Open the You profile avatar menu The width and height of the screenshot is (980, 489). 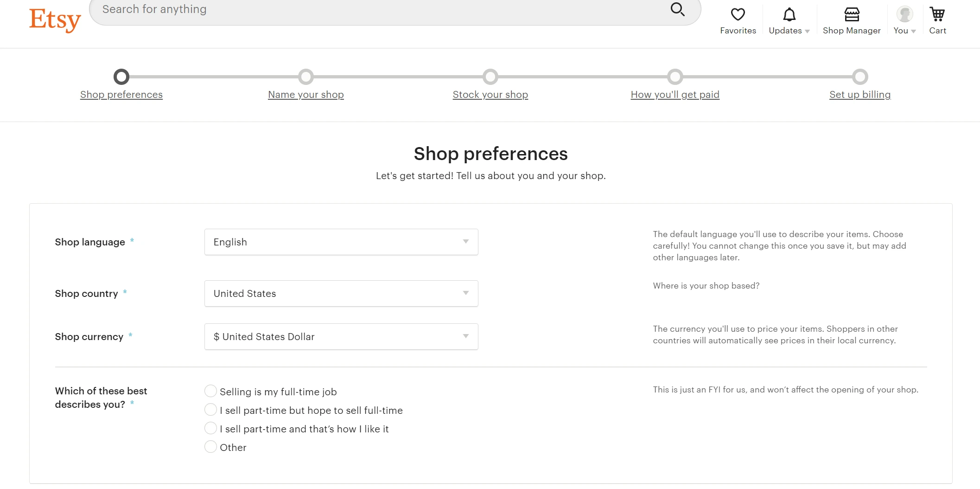tap(904, 15)
